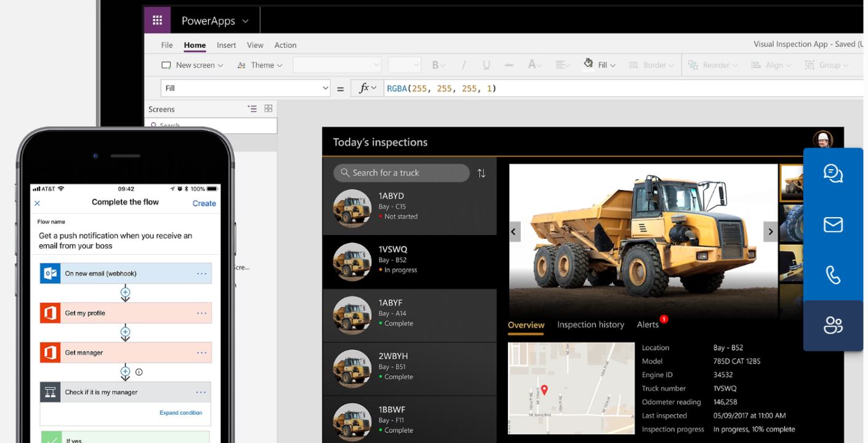This screenshot has width=868, height=443.
Task: Open the Group dropdown
Action: 826,65
